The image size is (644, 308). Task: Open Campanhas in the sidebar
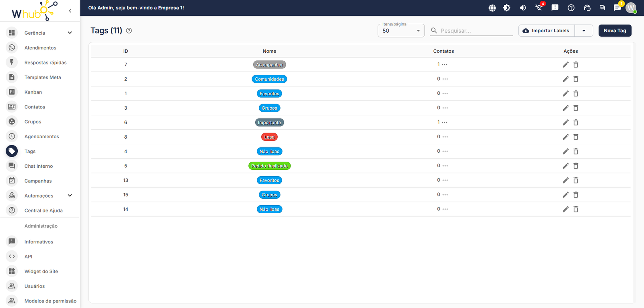[40, 181]
